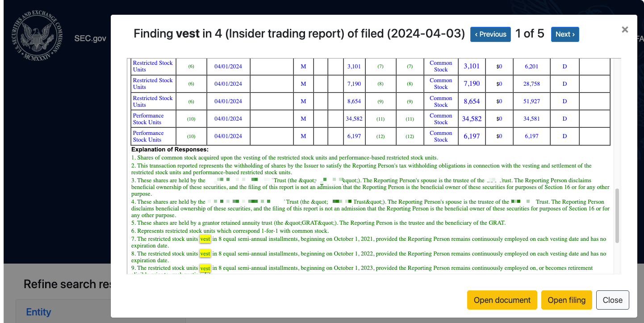Click the Explanation of Responses heading

tap(170, 150)
